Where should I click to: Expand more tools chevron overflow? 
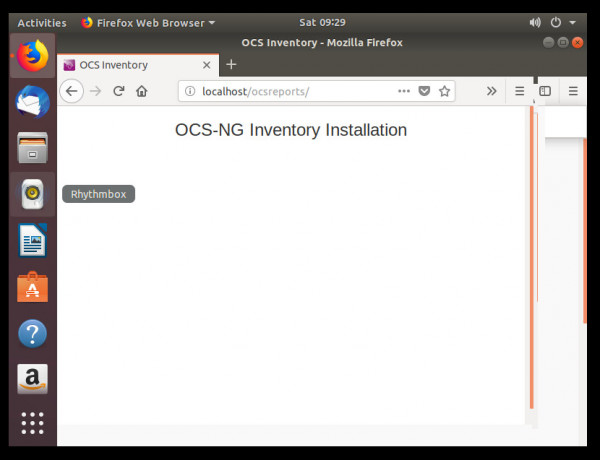click(492, 91)
